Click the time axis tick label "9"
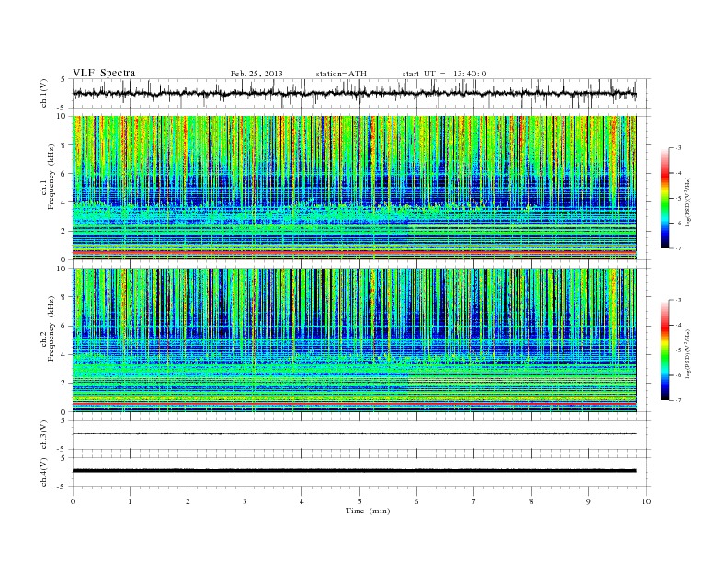The image size is (728, 563). tap(588, 501)
